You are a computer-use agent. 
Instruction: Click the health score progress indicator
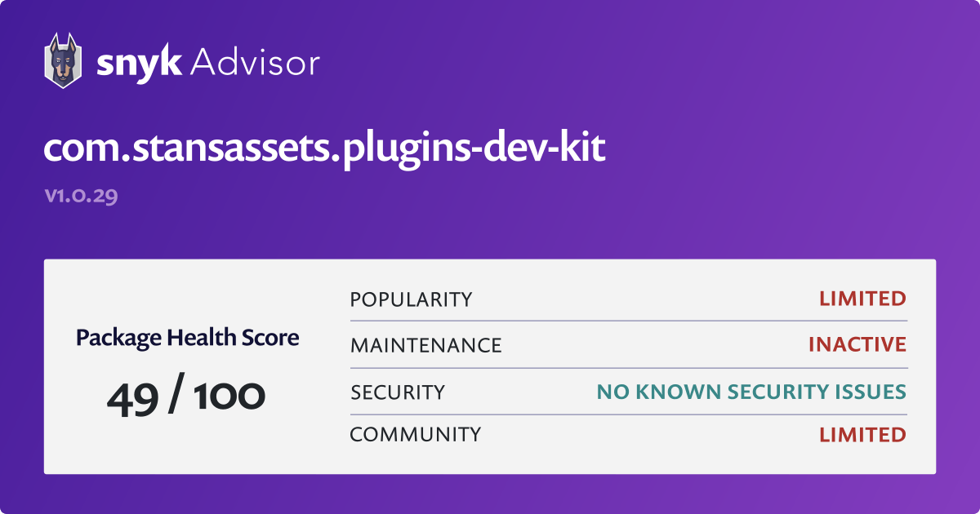tap(186, 394)
